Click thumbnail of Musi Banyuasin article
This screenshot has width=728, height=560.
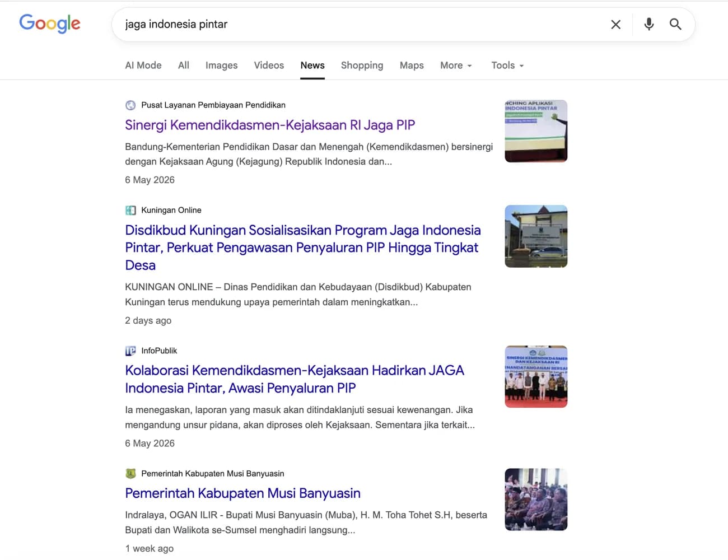[536, 500]
